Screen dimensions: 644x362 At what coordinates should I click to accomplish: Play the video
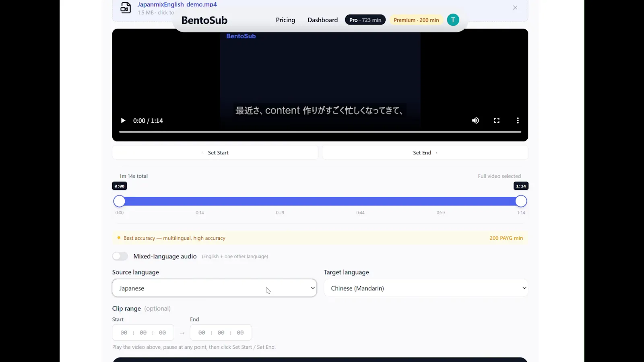pyautogui.click(x=123, y=121)
